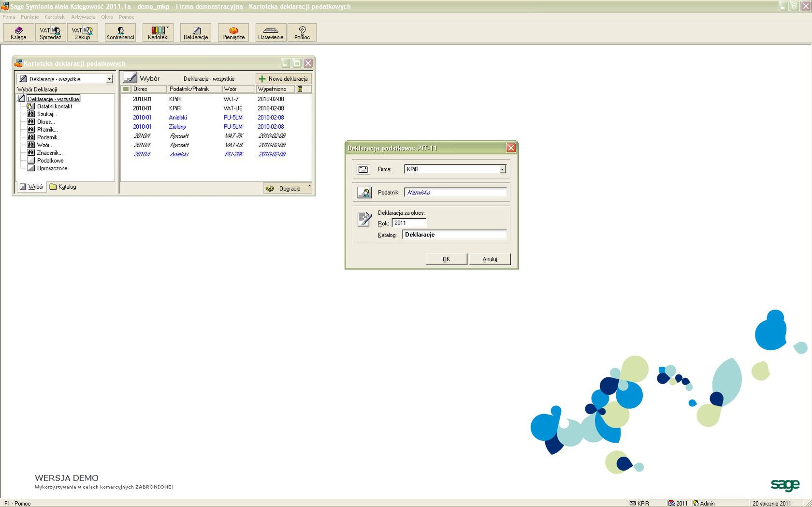The width and height of the screenshot is (812, 507).
Task: Open Kartoteki toolbar icon
Action: pyautogui.click(x=158, y=32)
